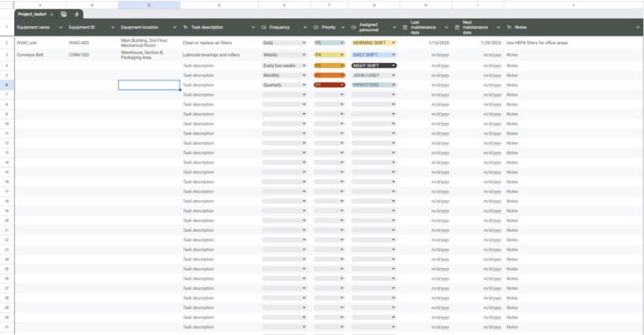Open Task description column header menu
644x335 pixels.
pyautogui.click(x=253, y=28)
